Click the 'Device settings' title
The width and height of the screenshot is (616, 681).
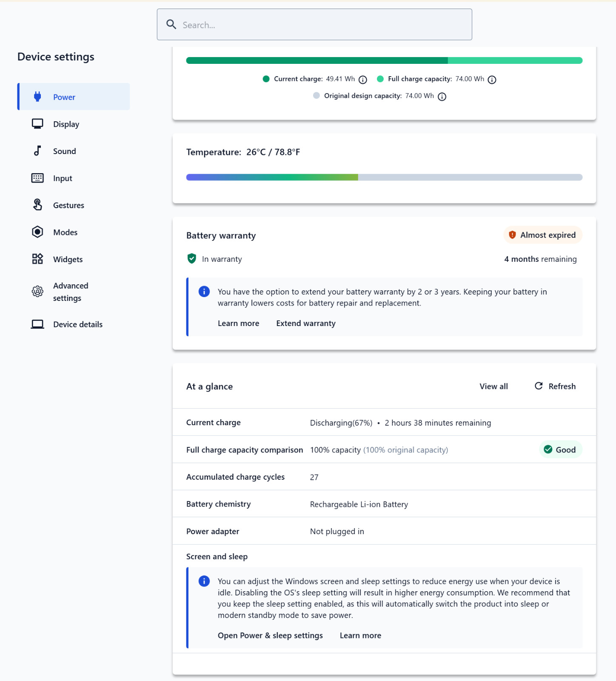click(56, 57)
